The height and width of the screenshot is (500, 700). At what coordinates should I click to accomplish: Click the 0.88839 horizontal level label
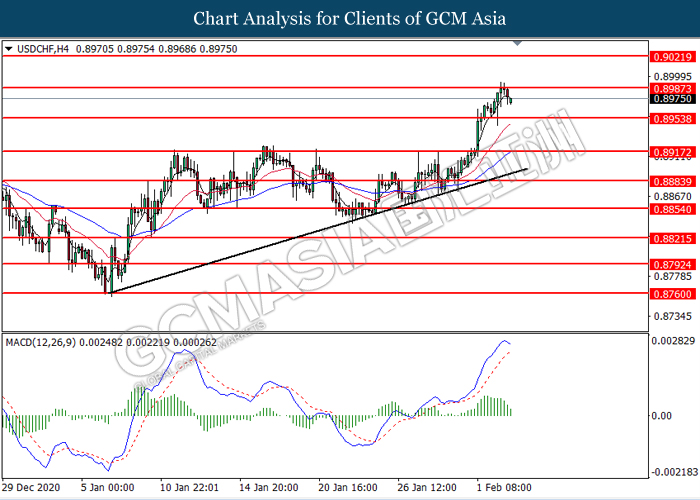[670, 181]
